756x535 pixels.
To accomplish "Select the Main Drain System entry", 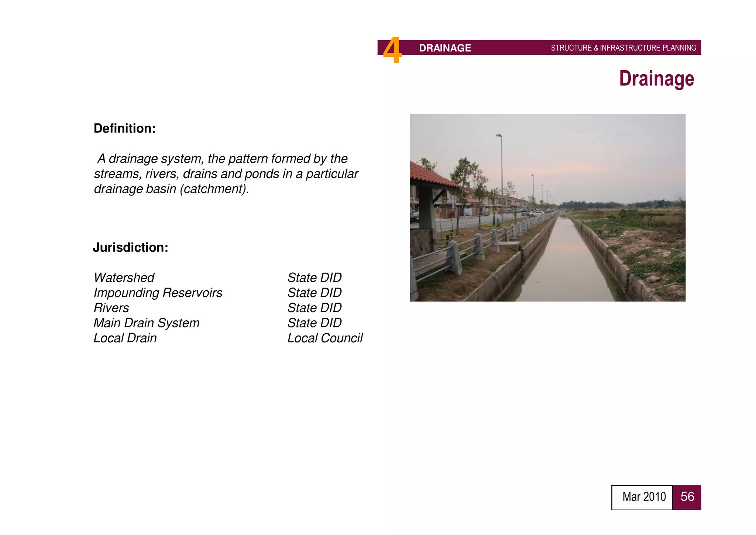I will point(147,323).
